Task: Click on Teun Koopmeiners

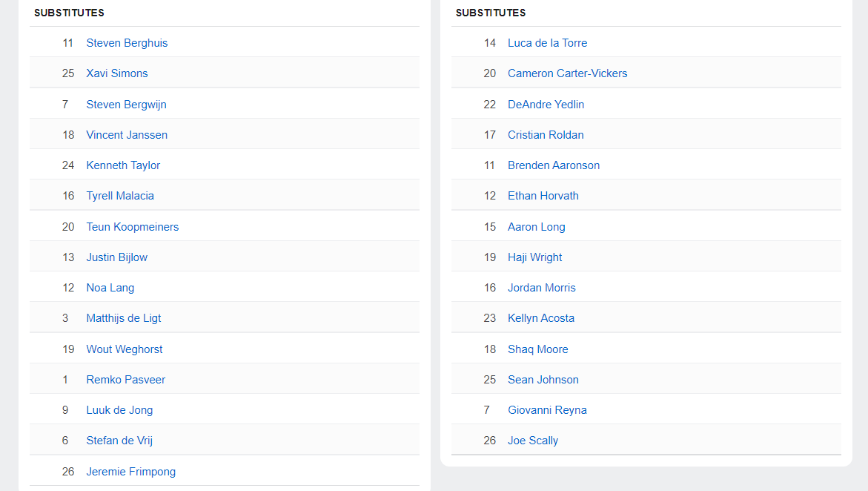Action: [x=132, y=227]
